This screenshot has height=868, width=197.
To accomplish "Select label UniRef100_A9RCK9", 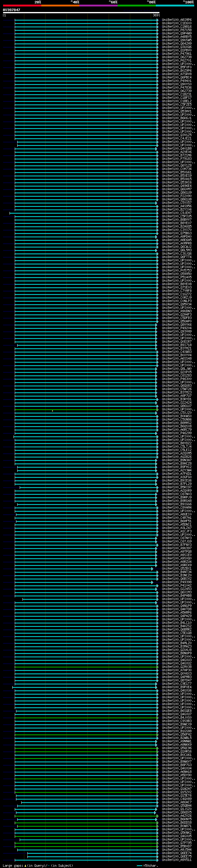I will 176,565.
